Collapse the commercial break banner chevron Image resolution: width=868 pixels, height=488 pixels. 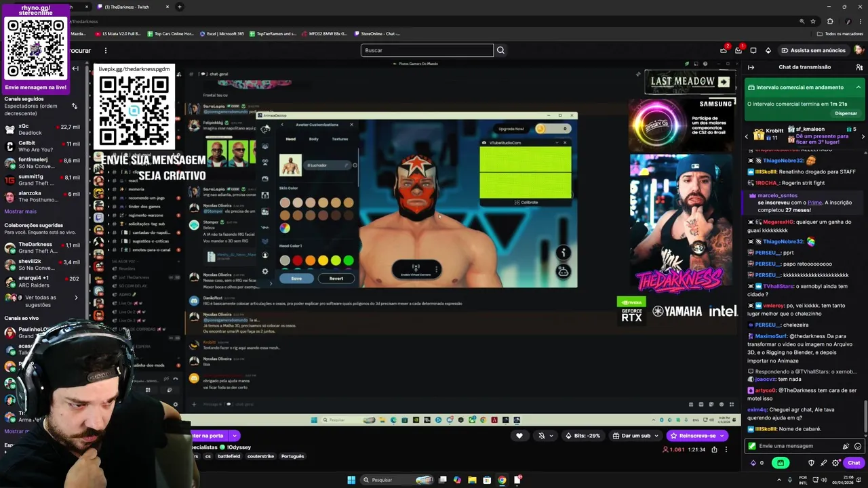(858, 87)
